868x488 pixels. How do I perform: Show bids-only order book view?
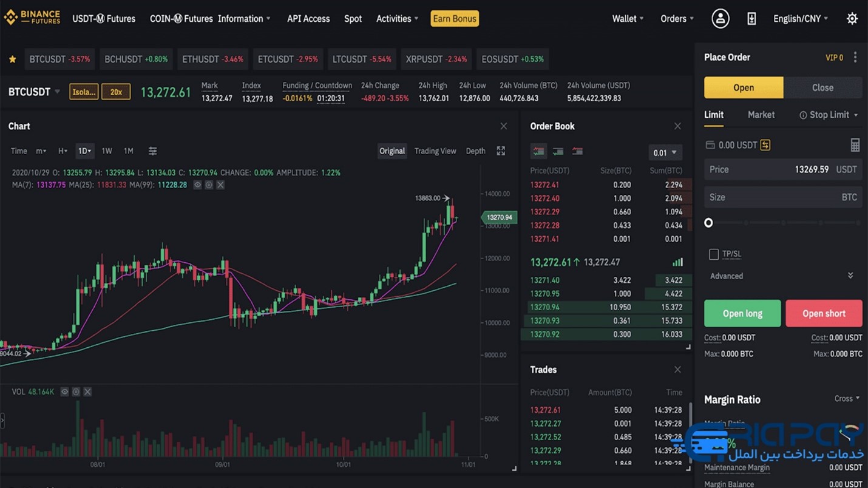(558, 151)
